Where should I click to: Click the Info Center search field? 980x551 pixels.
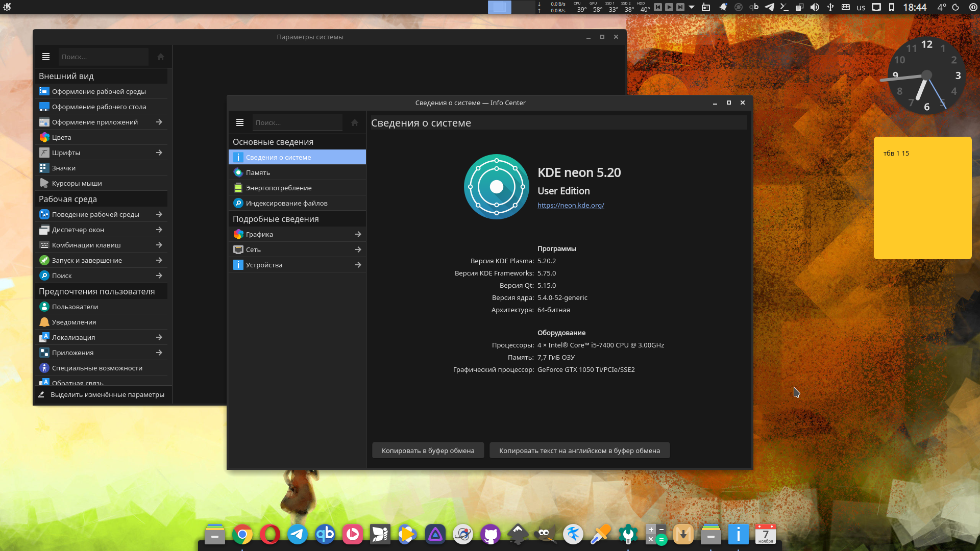tap(298, 122)
